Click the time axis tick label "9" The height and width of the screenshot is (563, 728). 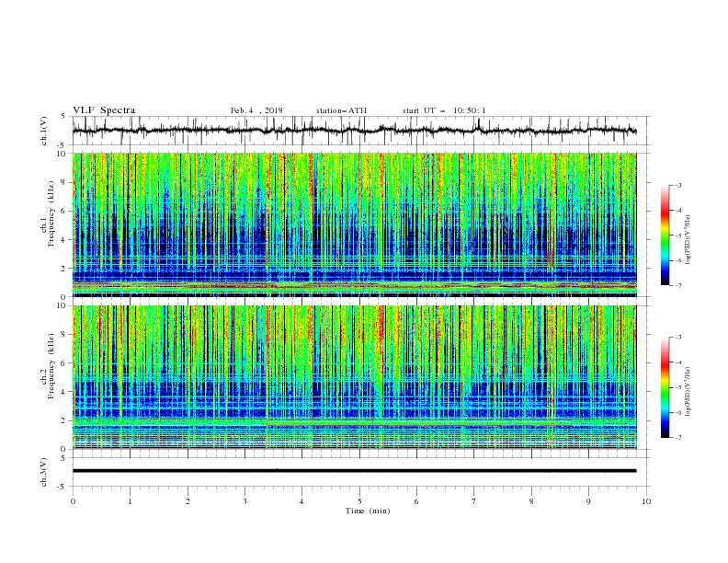click(x=588, y=501)
